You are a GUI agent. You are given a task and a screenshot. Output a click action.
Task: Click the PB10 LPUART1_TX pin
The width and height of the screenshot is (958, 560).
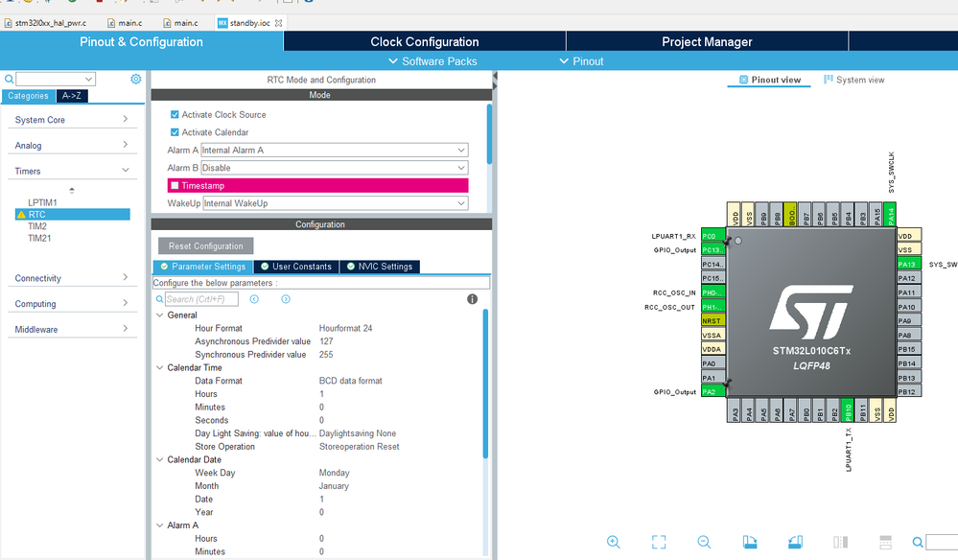pos(848,409)
